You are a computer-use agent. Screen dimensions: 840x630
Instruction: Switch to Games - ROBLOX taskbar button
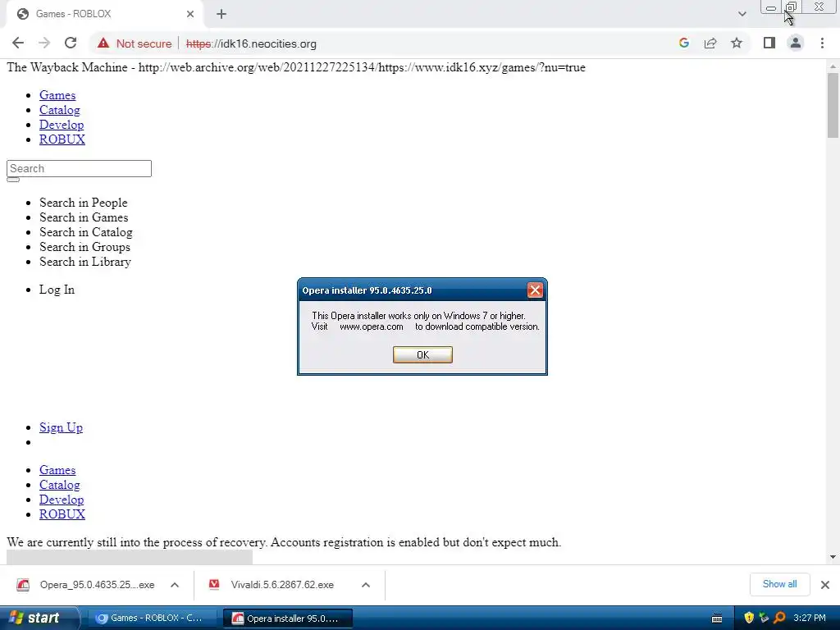(x=153, y=619)
